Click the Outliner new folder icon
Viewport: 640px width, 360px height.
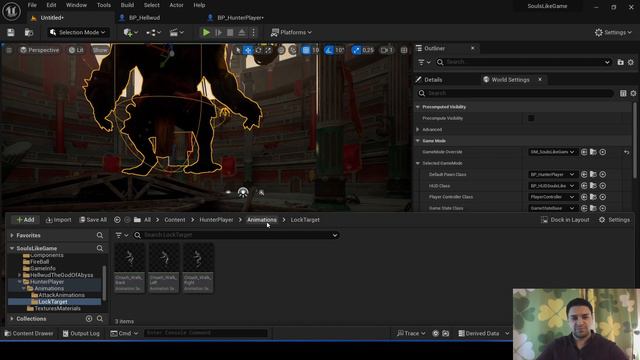pyautogui.click(x=620, y=62)
